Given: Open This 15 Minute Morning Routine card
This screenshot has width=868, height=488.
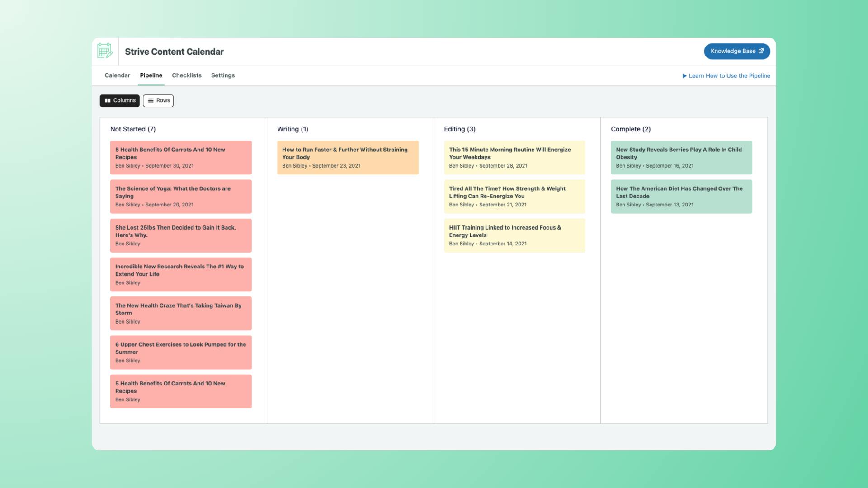Looking at the screenshot, I should [x=514, y=157].
